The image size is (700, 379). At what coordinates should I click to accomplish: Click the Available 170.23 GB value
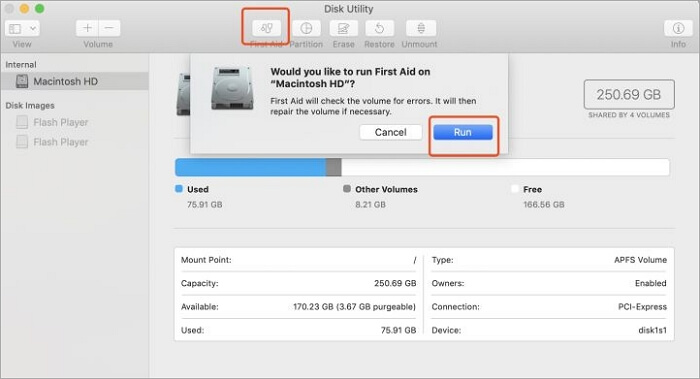point(354,307)
